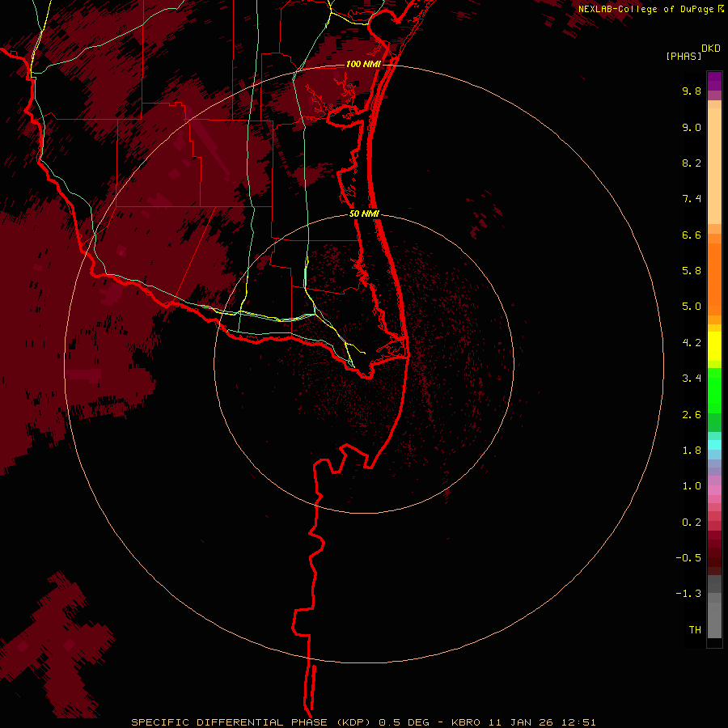Screen dimensions: 728x728
Task: Click the bright yellow segment of the color bar
Action: point(714,346)
